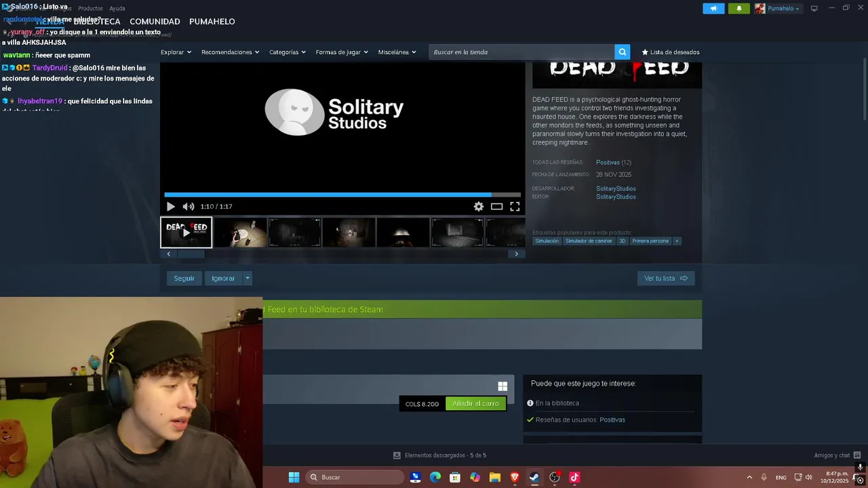Viewport: 868px width, 488px height.
Task: Click the thumbnail strip scrollbar handle
Action: 191,254
